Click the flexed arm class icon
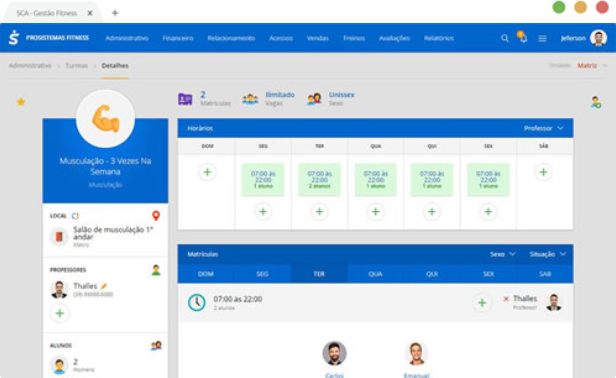 click(x=105, y=119)
